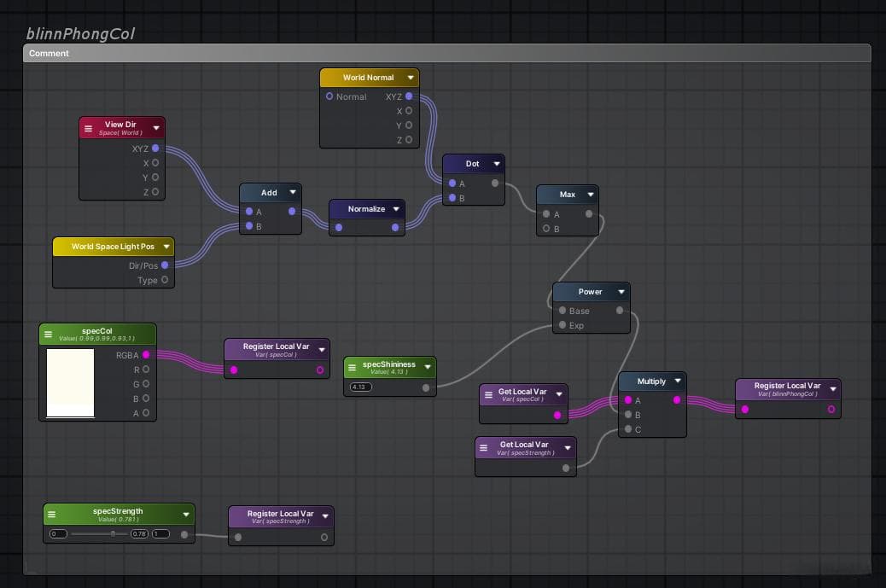
Task: Toggle the Power node dropdown arrow
Action: 621,292
